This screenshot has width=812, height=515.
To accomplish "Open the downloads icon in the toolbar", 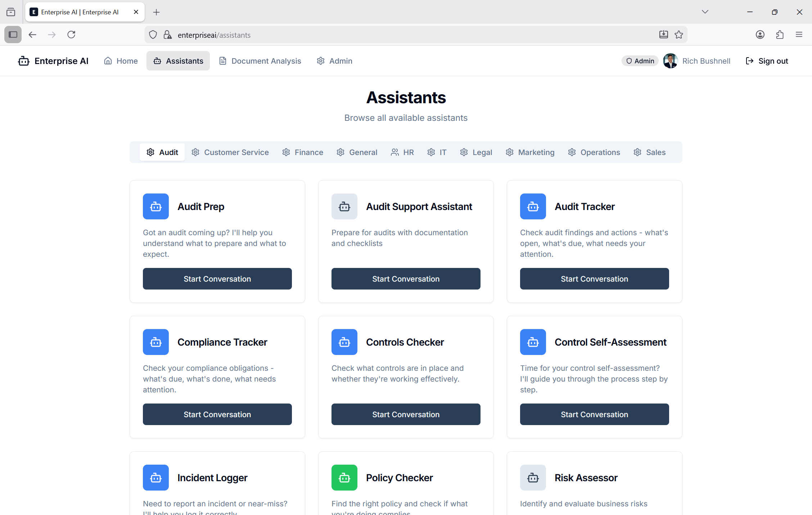I will click(663, 34).
